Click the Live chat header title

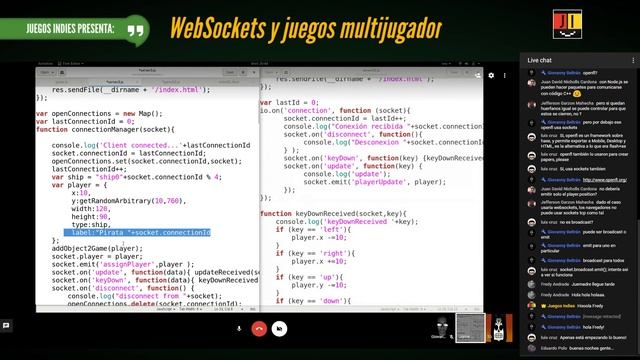click(x=539, y=60)
